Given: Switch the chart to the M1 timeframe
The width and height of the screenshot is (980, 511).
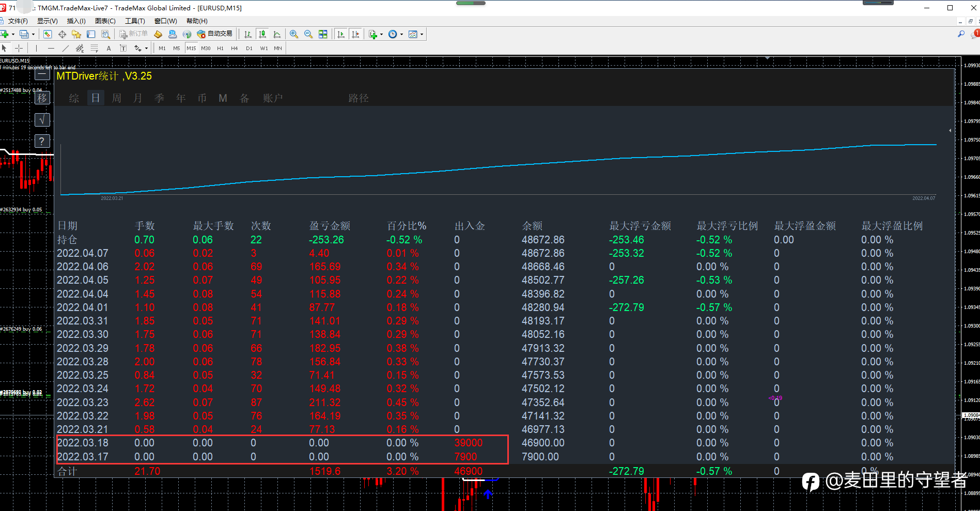Looking at the screenshot, I should pyautogui.click(x=162, y=48).
